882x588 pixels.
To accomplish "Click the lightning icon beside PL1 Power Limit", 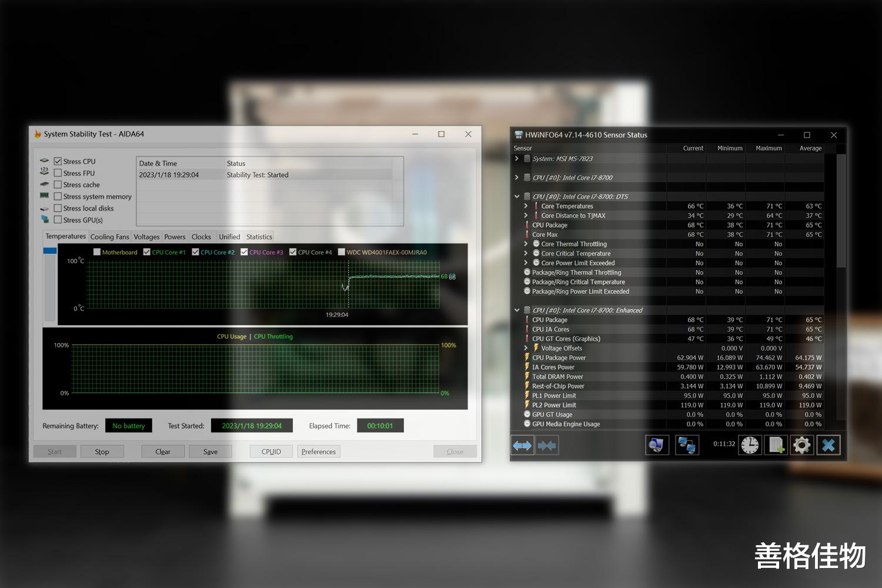I will [527, 395].
